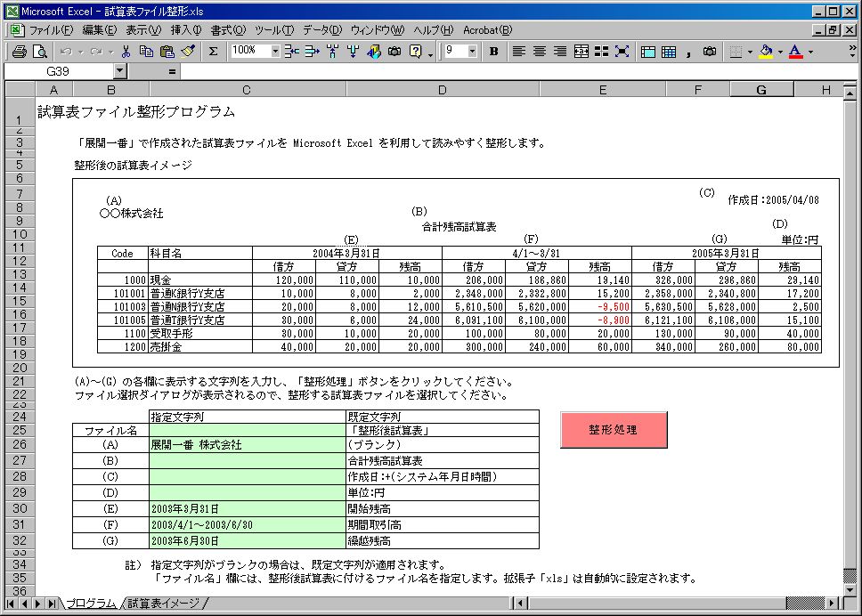The width and height of the screenshot is (862, 616).
Task: Select the Format Painter brush icon
Action: pos(188,52)
